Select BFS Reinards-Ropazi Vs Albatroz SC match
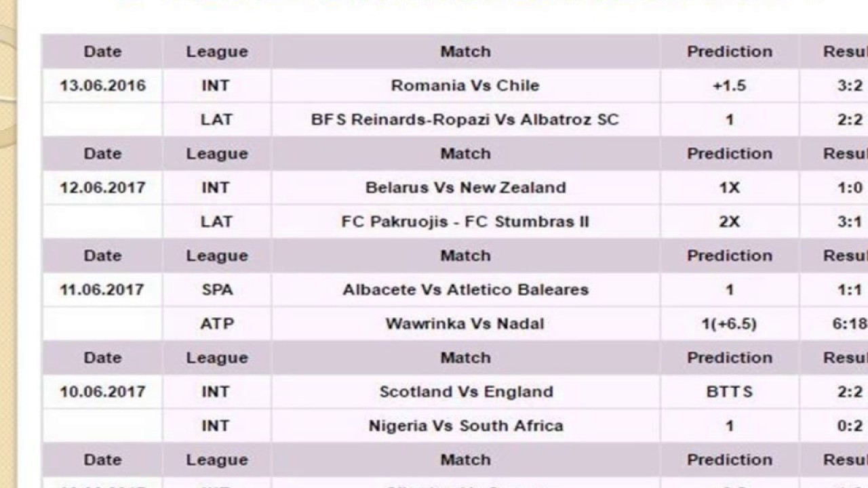The width and height of the screenshot is (868, 488). tap(465, 120)
